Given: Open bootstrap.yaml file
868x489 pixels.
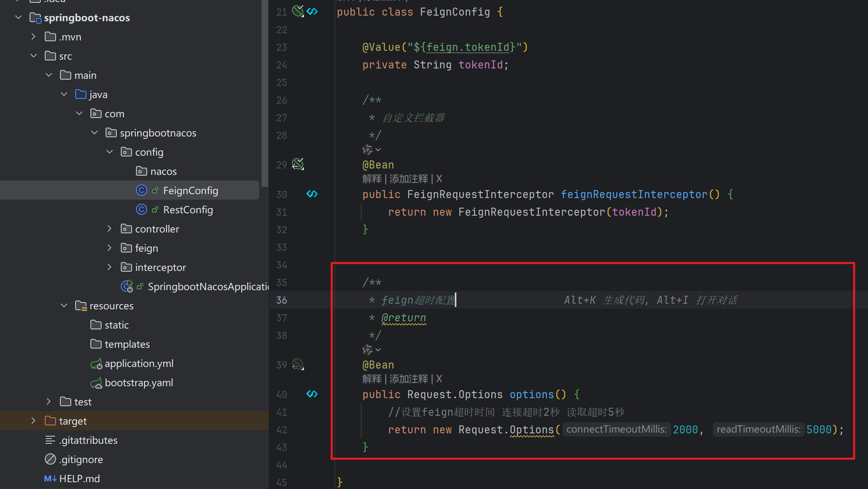Looking at the screenshot, I should 139,383.
